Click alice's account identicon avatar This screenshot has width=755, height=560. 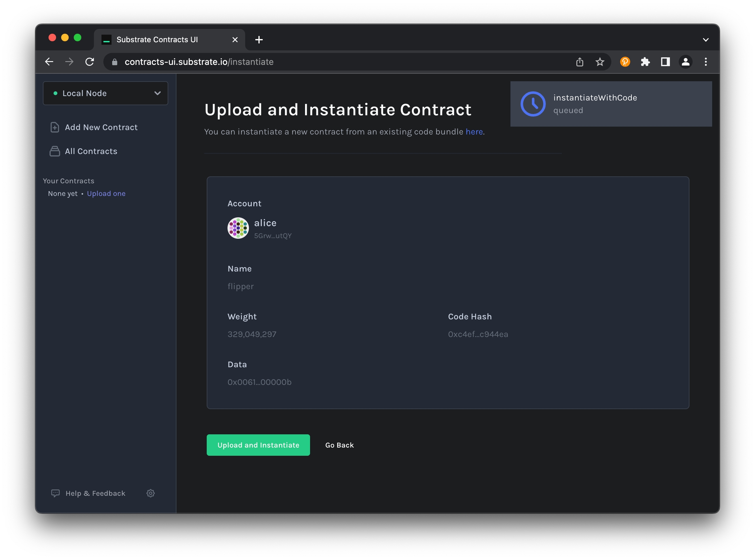coord(238,228)
